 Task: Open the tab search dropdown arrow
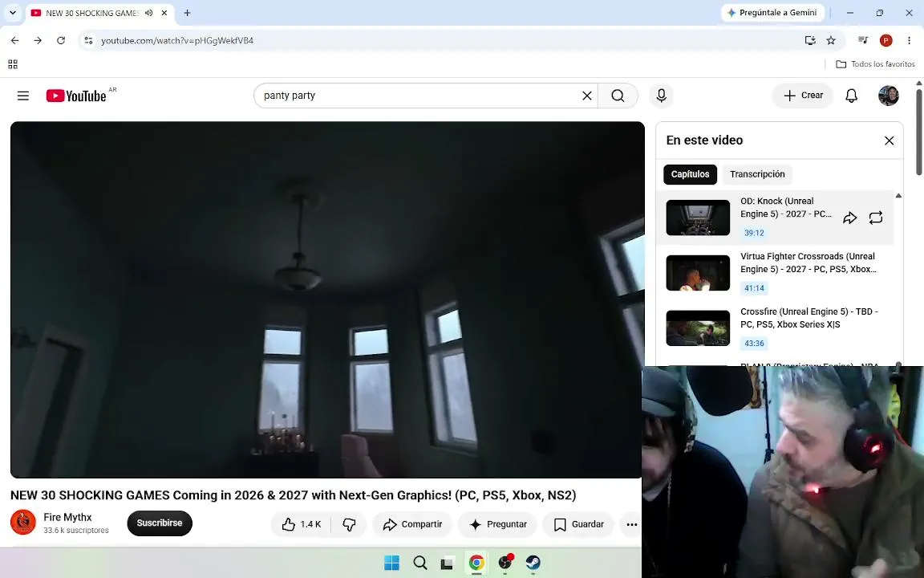[12, 13]
